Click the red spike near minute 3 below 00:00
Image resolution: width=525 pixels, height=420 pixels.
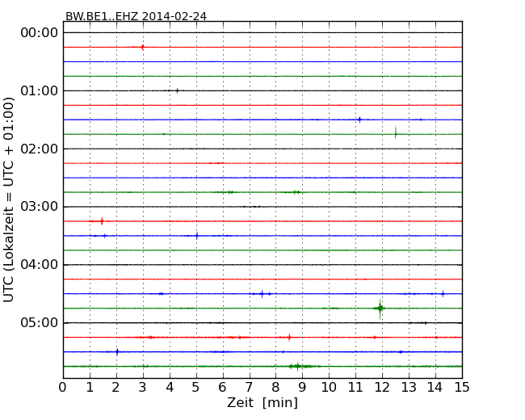tap(143, 47)
